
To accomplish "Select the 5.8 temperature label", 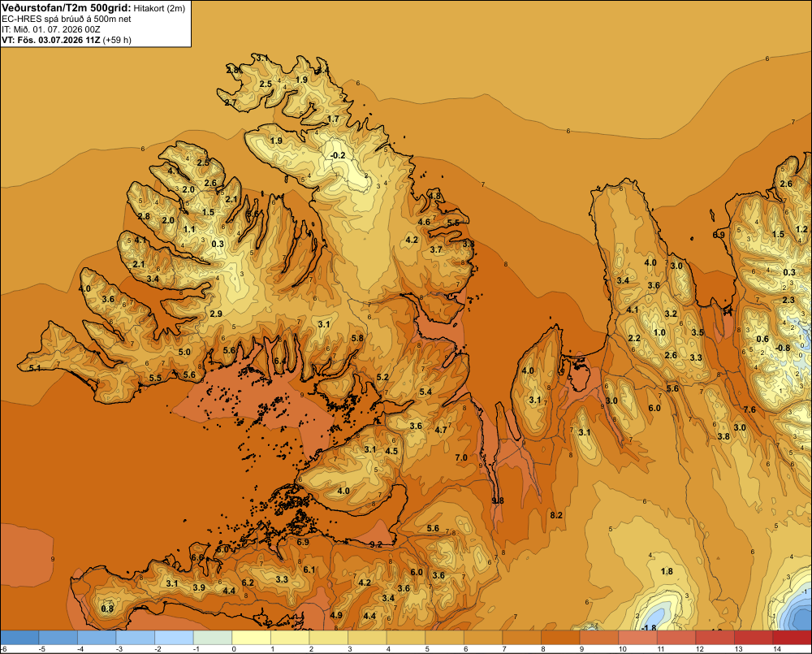I will click(357, 338).
